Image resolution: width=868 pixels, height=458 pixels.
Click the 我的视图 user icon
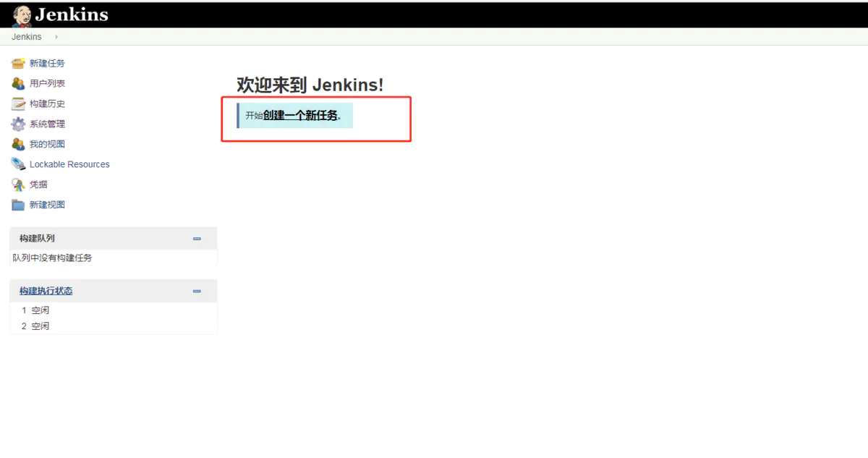point(18,145)
